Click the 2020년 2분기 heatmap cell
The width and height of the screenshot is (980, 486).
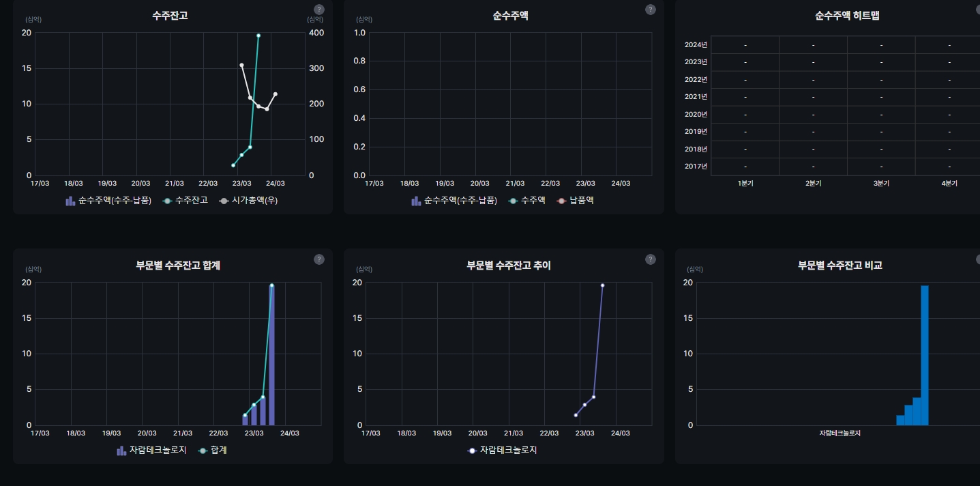[x=813, y=115]
